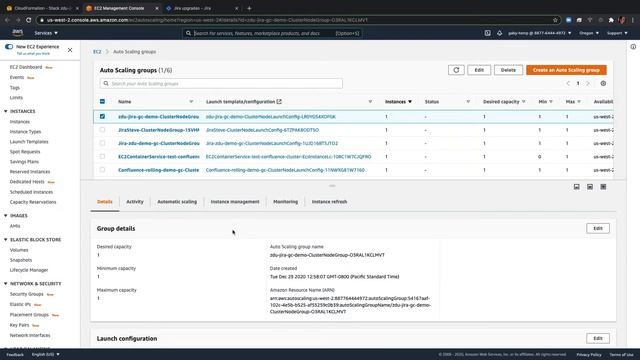Open Volumes in the sidebar
Screen dimensions: 640x360
point(19,250)
